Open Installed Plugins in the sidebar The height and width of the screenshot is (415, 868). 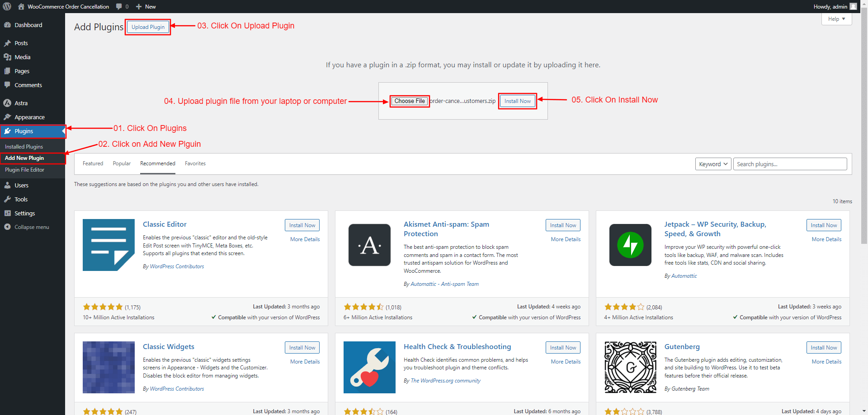24,147
